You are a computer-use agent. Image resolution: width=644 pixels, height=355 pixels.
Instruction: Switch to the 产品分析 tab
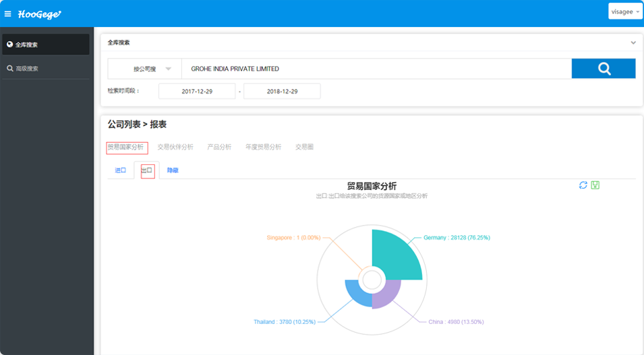point(219,147)
